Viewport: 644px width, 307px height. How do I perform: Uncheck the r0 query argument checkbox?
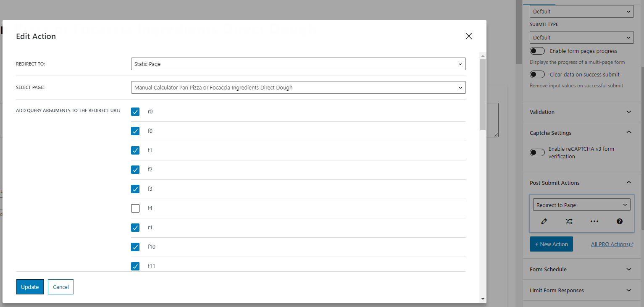click(x=135, y=112)
